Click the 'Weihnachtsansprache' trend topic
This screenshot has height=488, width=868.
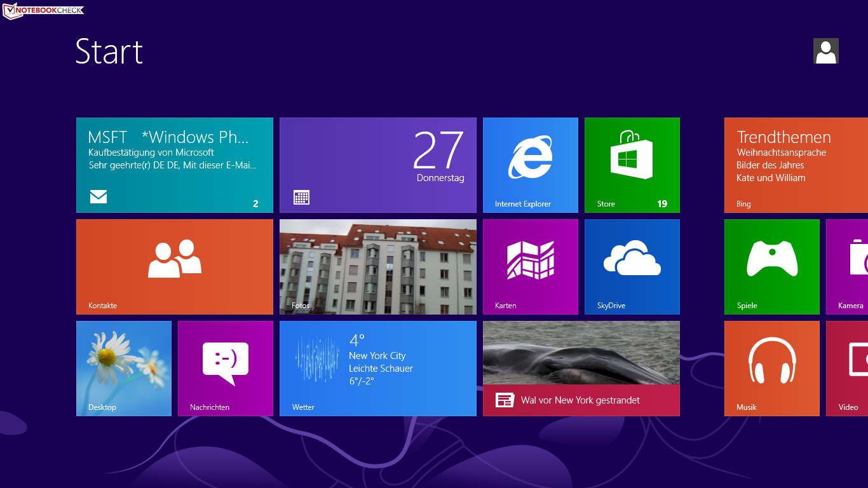pos(782,152)
